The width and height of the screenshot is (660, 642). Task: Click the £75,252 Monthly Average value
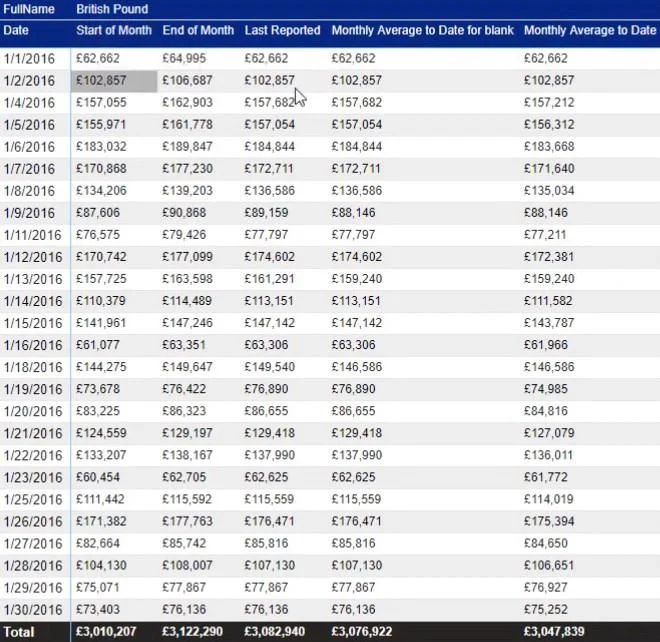coord(546,609)
